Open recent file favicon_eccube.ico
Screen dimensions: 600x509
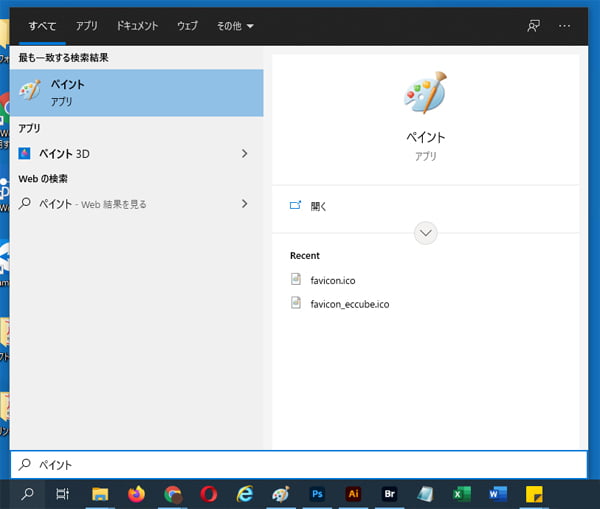coord(349,303)
